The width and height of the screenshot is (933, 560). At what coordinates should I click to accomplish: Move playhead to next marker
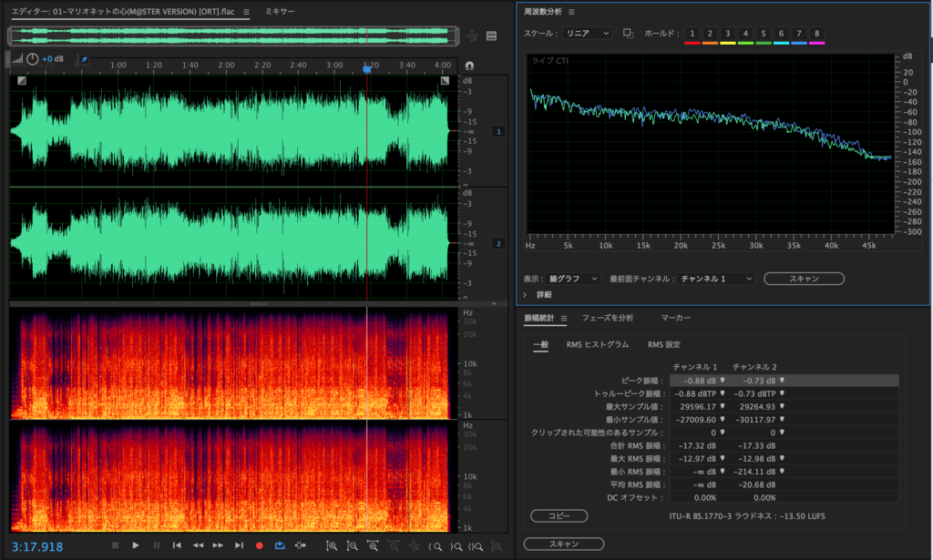click(239, 545)
